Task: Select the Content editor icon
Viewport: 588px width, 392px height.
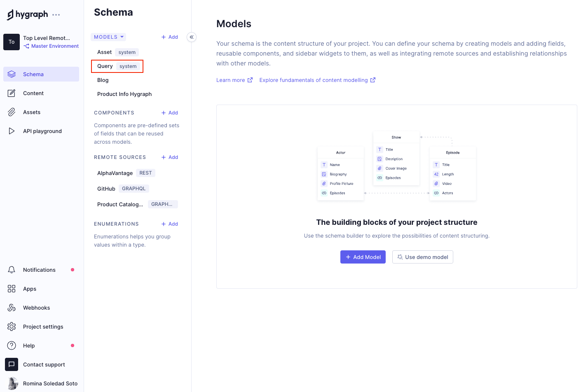Action: click(x=12, y=93)
